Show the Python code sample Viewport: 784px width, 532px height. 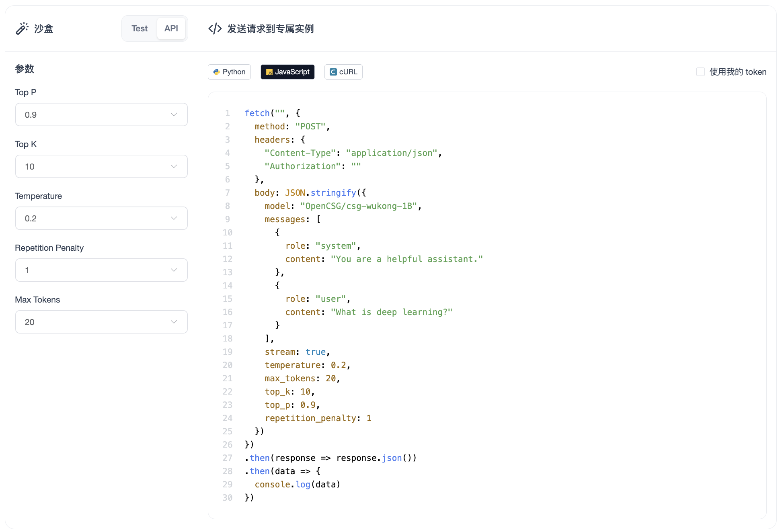[x=229, y=72]
